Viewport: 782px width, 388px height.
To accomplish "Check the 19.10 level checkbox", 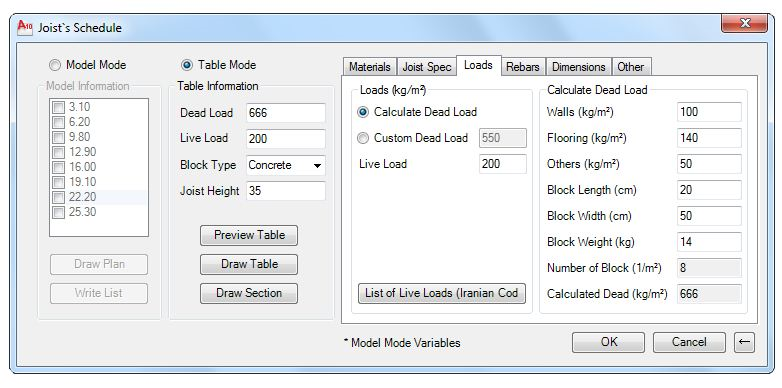I will point(58,182).
